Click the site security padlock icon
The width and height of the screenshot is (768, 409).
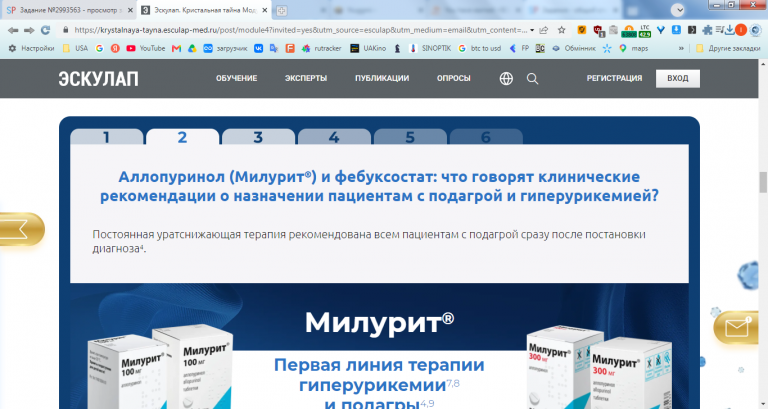pyautogui.click(x=65, y=30)
